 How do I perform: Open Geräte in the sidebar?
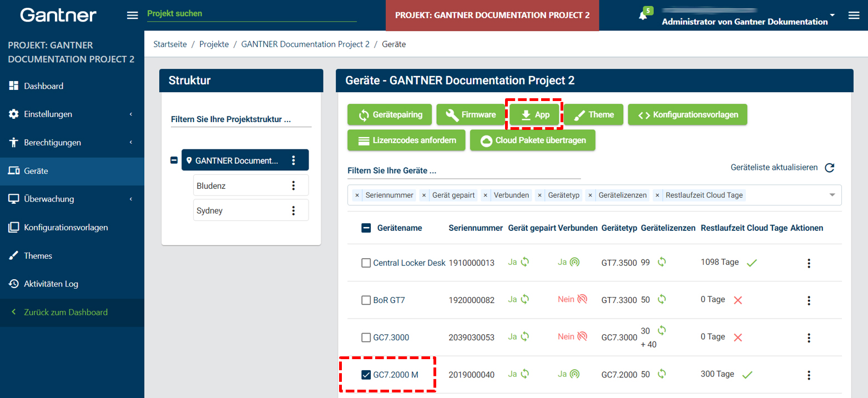pyautogui.click(x=72, y=171)
